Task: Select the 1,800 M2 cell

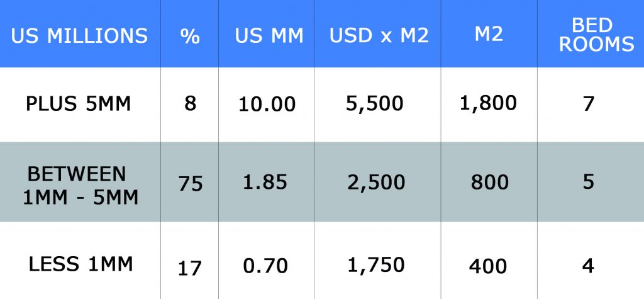Action: tap(488, 103)
